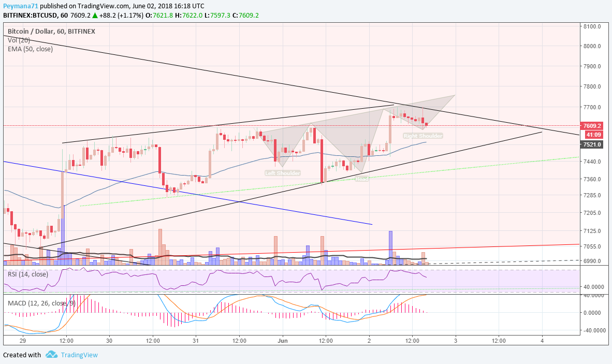
Task: Click the 4 date label on time axis
Action: pos(542,341)
